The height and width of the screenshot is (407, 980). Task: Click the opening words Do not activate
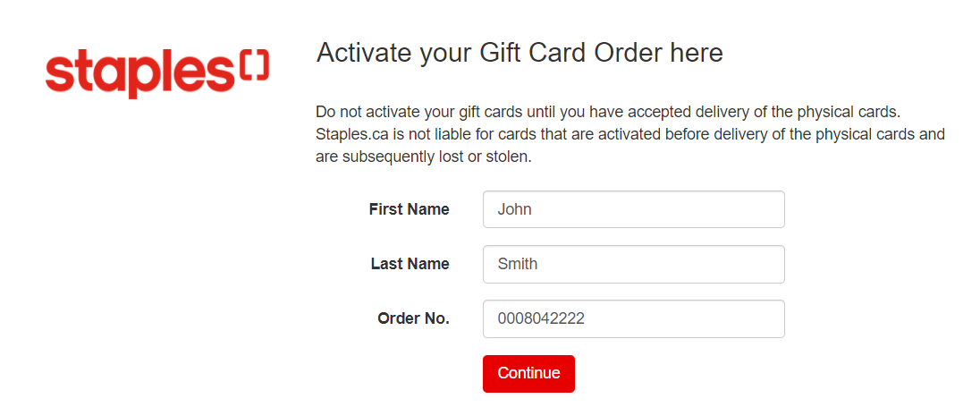point(366,114)
